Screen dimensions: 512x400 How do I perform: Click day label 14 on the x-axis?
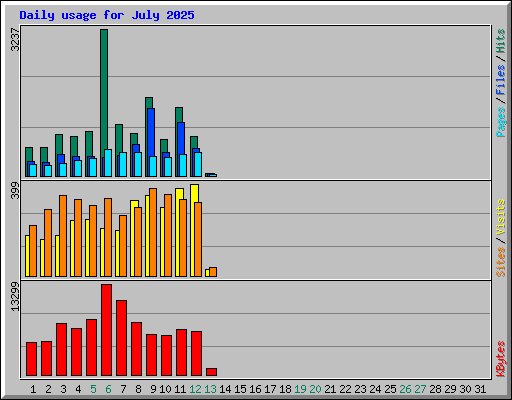pyautogui.click(x=225, y=389)
